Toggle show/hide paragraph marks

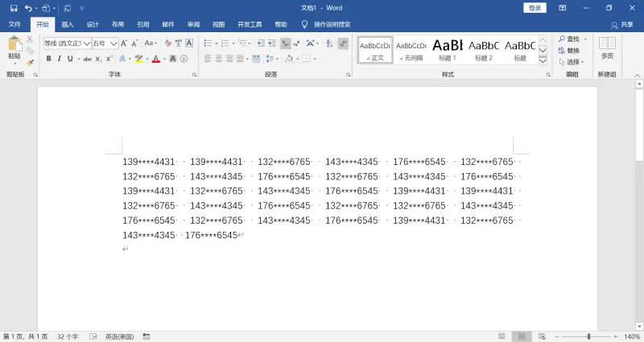344,43
